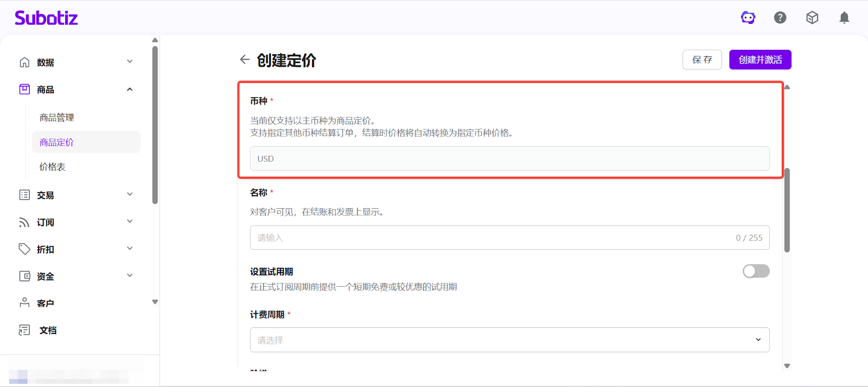The height and width of the screenshot is (387, 868).
Task: Click the Subotiz logo
Action: [46, 18]
